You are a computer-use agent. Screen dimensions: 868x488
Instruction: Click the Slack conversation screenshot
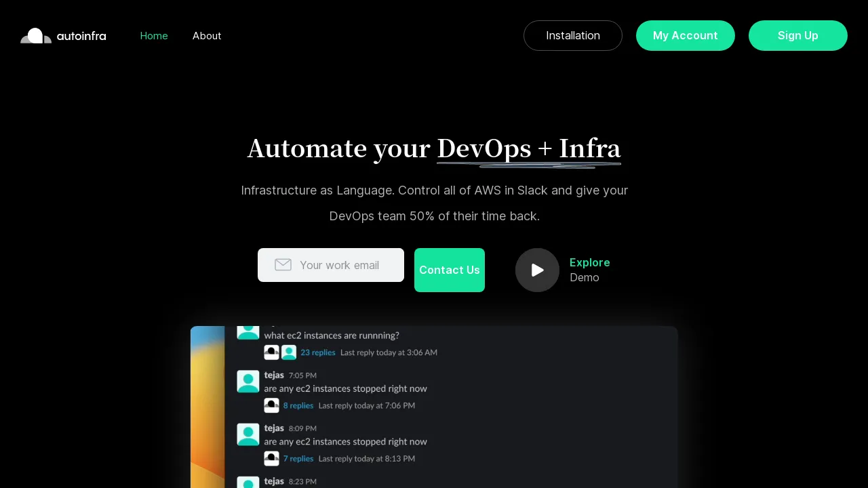coord(434,407)
